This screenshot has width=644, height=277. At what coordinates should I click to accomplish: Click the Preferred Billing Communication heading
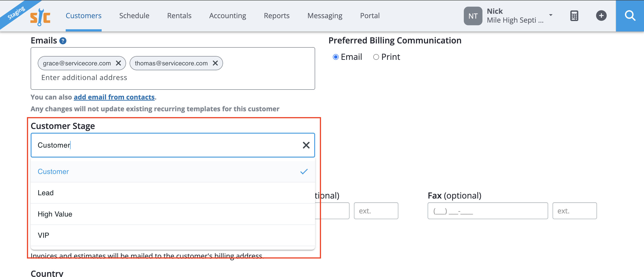point(395,40)
